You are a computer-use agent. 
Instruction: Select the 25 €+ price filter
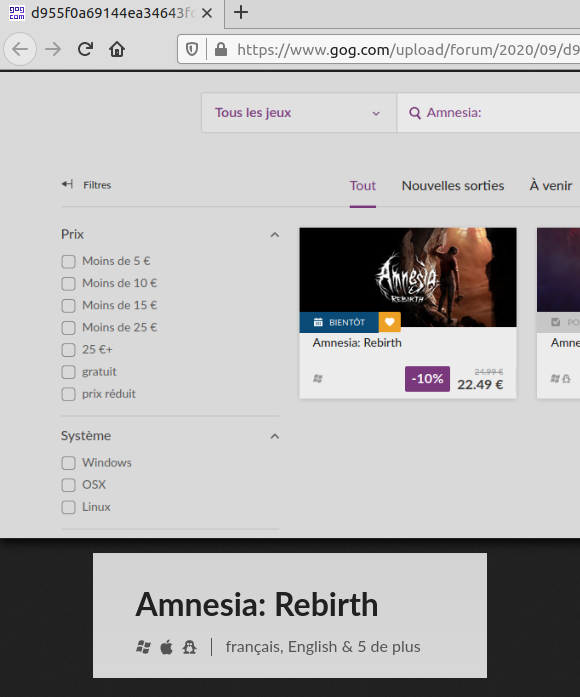click(x=68, y=350)
